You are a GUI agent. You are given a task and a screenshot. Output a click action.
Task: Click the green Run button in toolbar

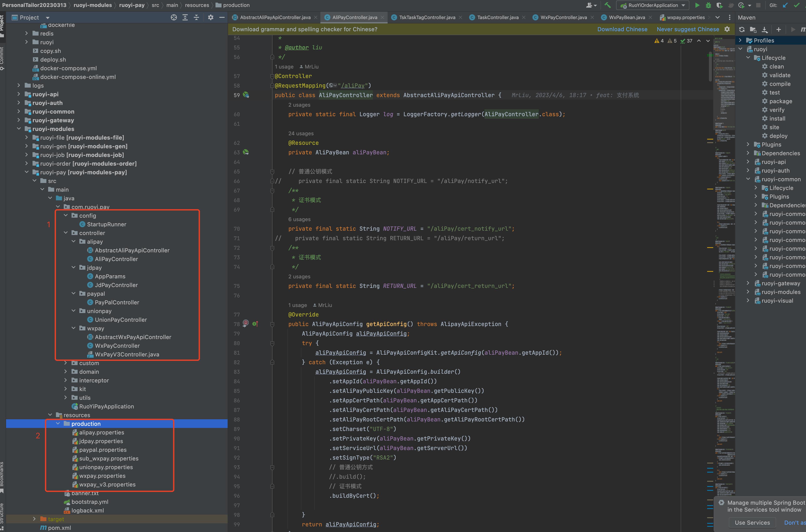(x=697, y=5)
